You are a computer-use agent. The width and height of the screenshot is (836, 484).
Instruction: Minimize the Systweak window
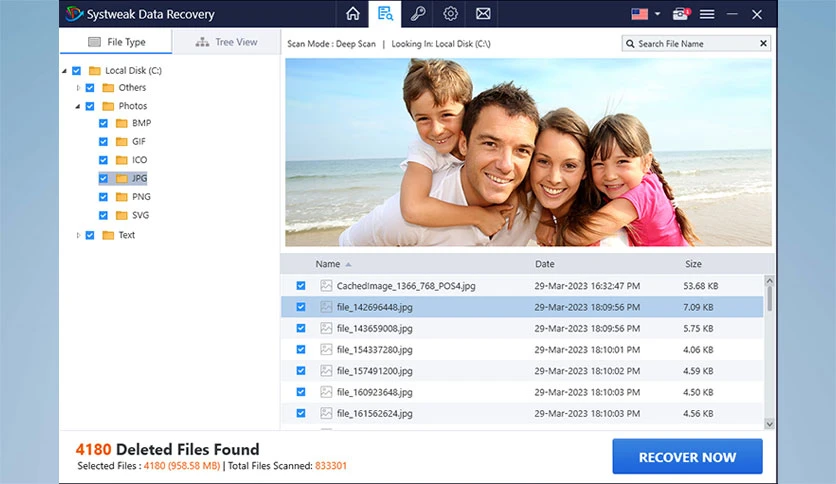732,14
